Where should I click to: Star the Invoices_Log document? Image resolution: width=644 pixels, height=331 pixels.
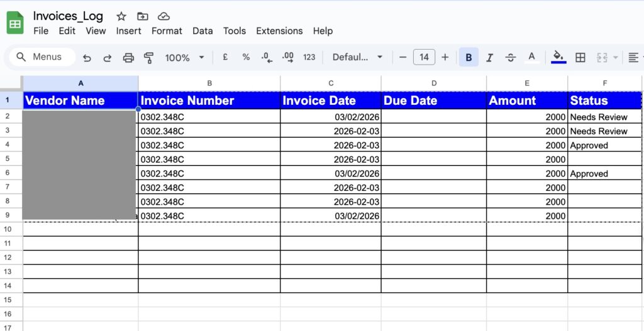point(121,16)
